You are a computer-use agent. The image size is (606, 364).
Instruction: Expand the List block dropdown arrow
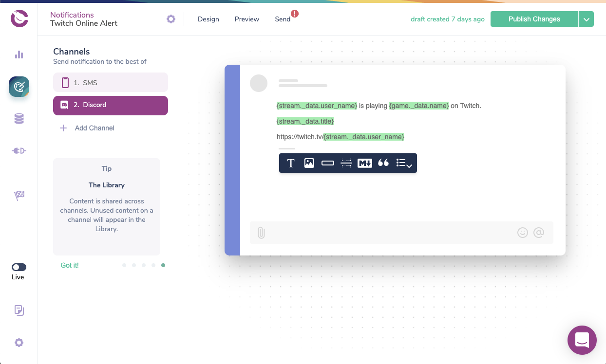pyautogui.click(x=410, y=166)
